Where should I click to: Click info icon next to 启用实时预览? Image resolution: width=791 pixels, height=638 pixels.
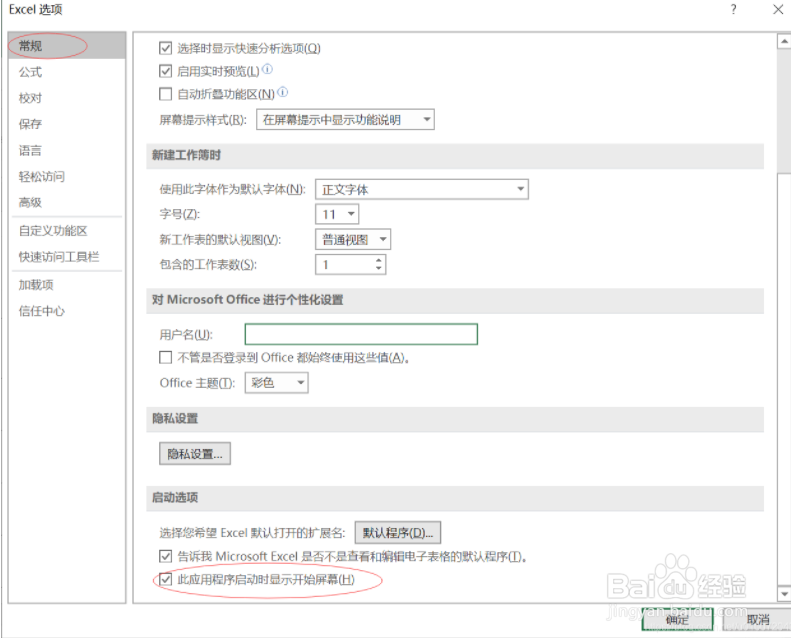(268, 69)
